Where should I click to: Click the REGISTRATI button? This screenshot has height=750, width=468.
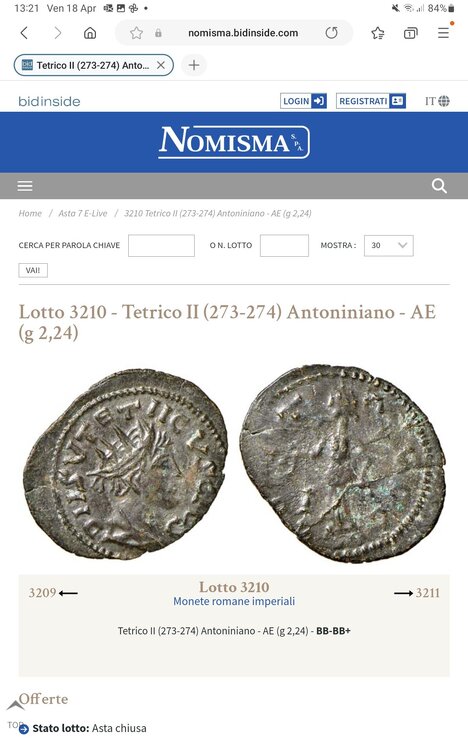coord(371,101)
